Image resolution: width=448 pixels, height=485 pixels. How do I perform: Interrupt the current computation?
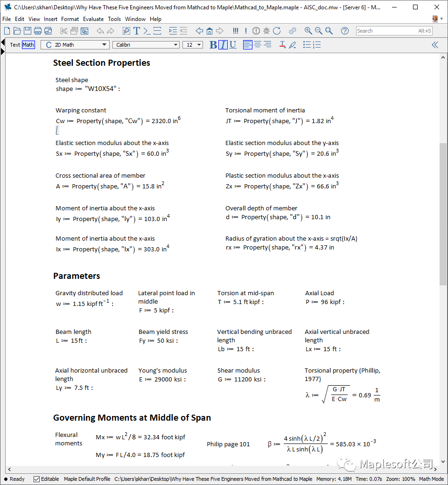[256, 31]
